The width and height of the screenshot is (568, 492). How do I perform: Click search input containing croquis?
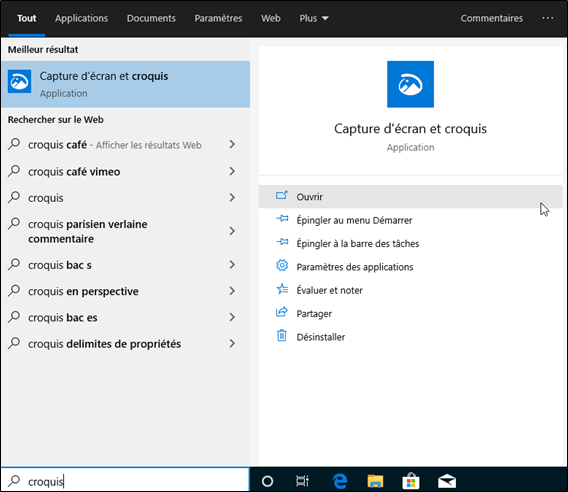125,480
